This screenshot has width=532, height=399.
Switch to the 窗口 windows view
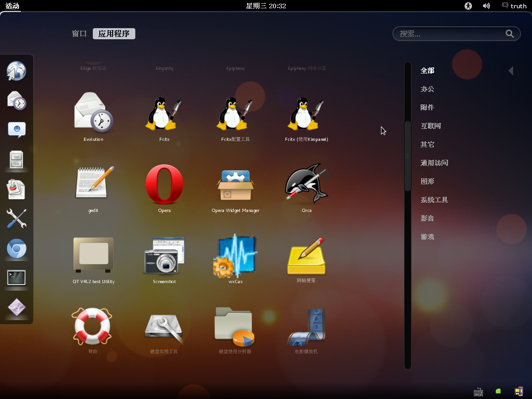[79, 34]
